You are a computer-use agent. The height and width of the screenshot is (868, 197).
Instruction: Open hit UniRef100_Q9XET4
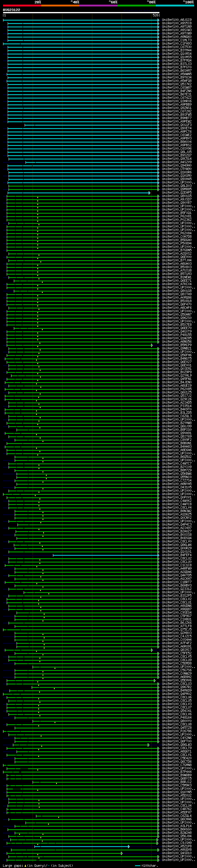[x=177, y=128]
